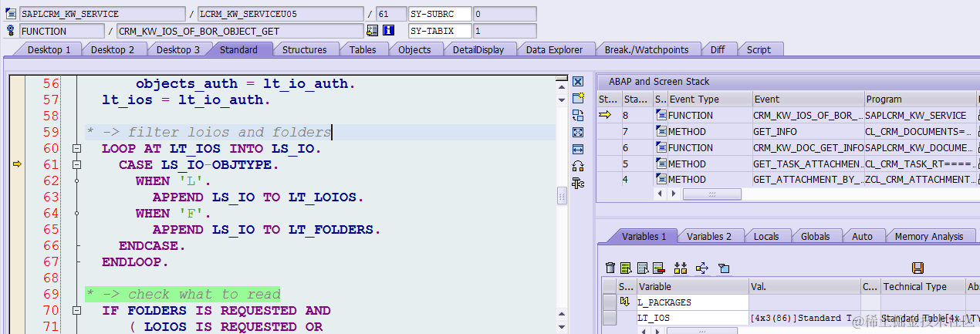The image size is (980, 334).
Task: Open the Locals tab
Action: point(766,236)
